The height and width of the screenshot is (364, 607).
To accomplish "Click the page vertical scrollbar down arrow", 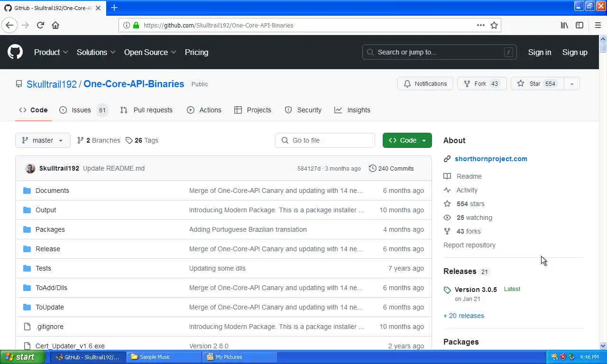I will pos(603,346).
